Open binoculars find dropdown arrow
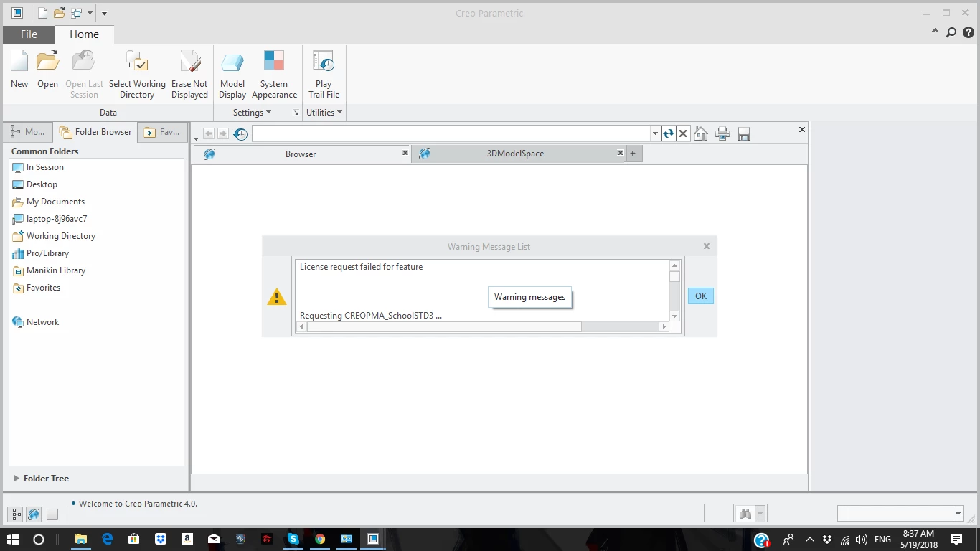980x551 pixels. (x=760, y=514)
